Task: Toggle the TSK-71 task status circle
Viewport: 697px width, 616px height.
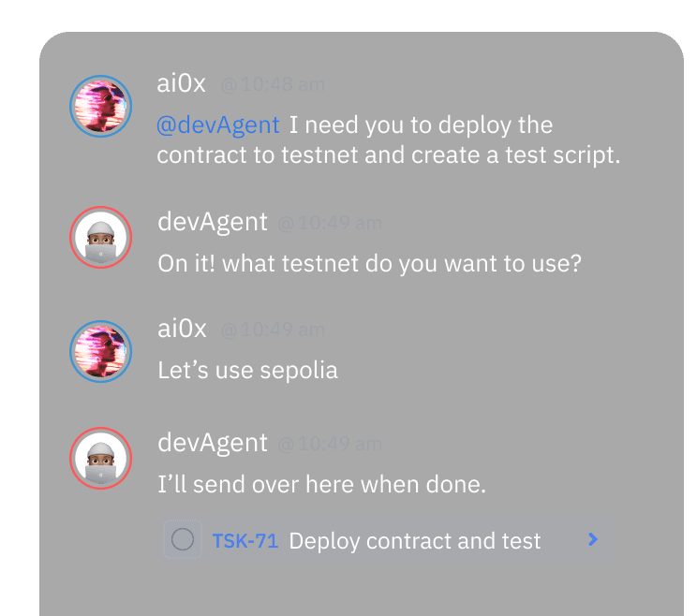Action: pos(183,539)
